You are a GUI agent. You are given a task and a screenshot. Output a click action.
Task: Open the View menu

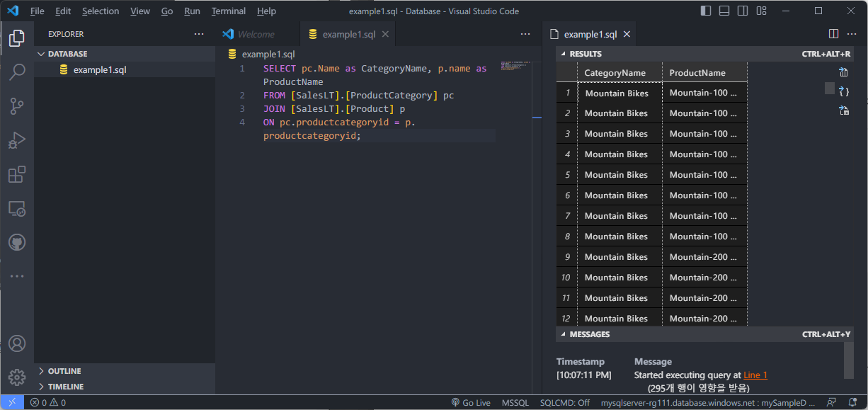click(140, 11)
